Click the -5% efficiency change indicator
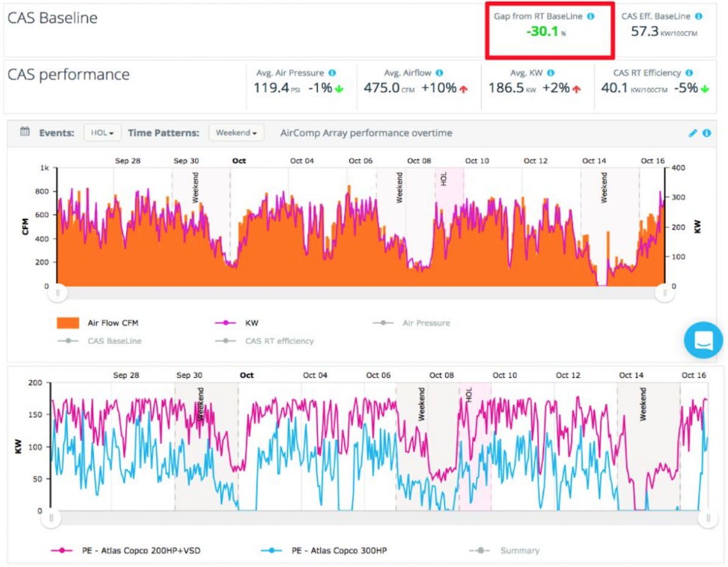 [x=692, y=88]
